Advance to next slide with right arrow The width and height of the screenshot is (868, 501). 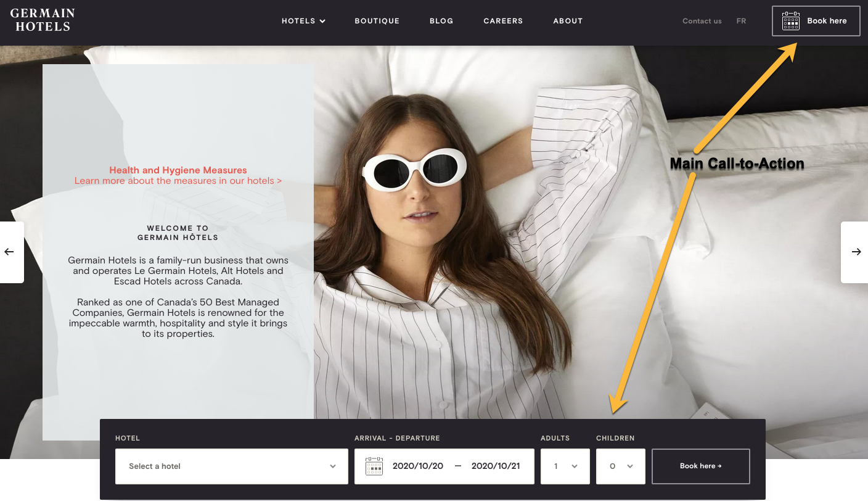point(856,252)
